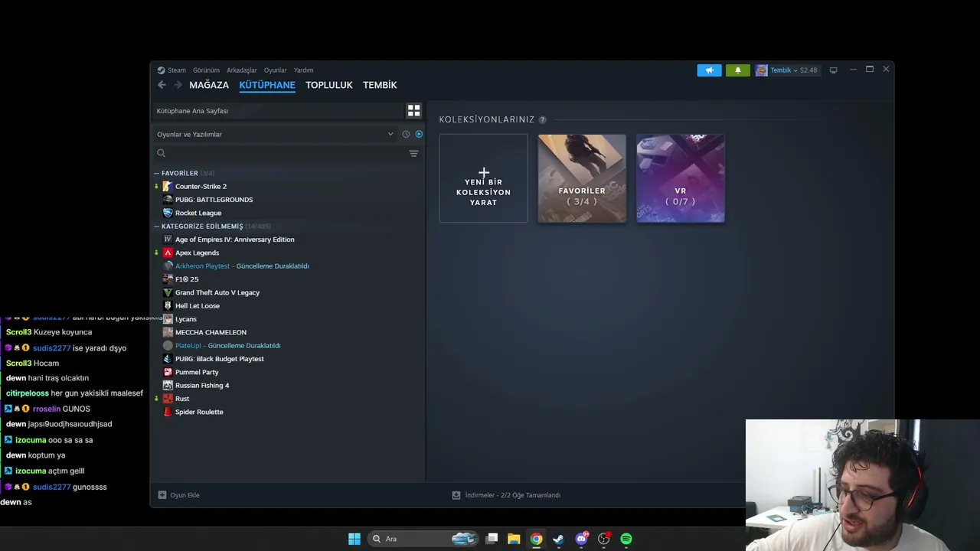Go forward with the right arrow
The height and width of the screenshot is (551, 980).
[178, 85]
